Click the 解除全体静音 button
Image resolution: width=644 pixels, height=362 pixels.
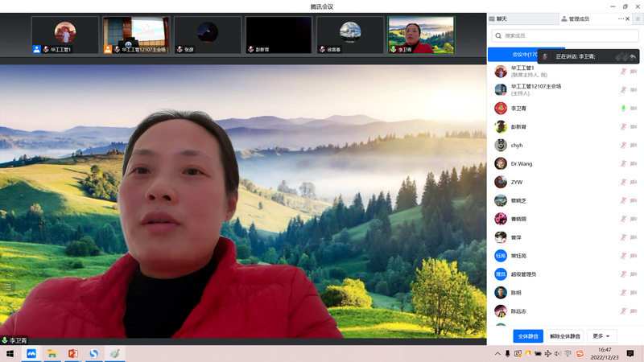566,336
